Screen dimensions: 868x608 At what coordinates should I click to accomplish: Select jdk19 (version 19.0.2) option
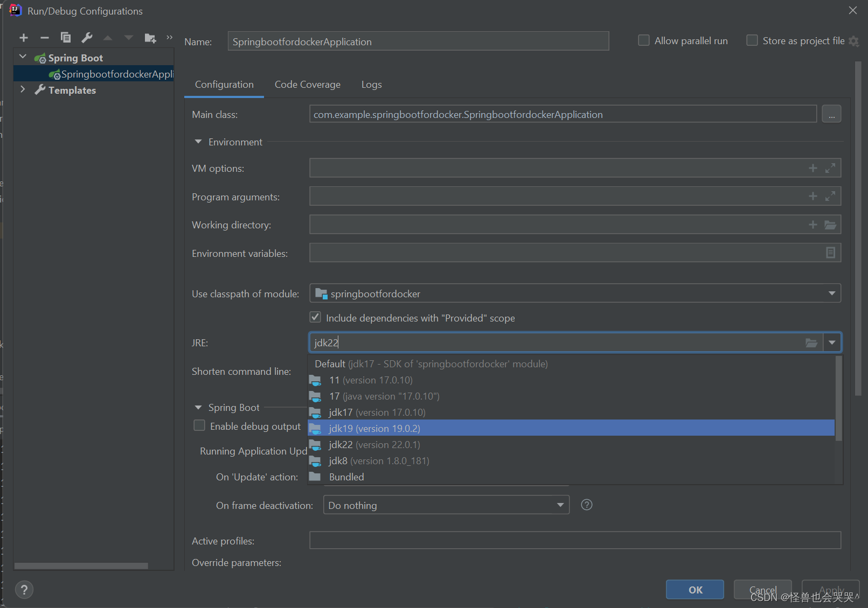(571, 428)
